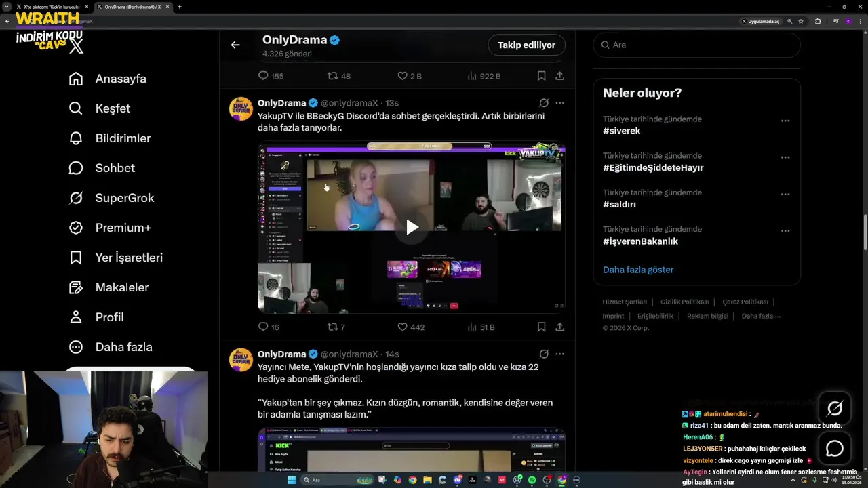Click the Keşfet magnifier icon
The image size is (868, 488).
tap(76, 108)
